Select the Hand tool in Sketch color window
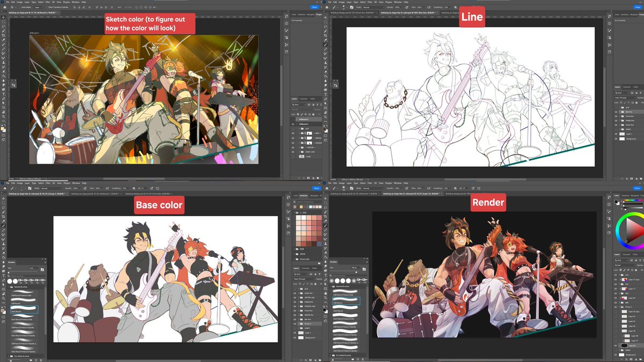The image size is (644, 362). click(x=3, y=112)
